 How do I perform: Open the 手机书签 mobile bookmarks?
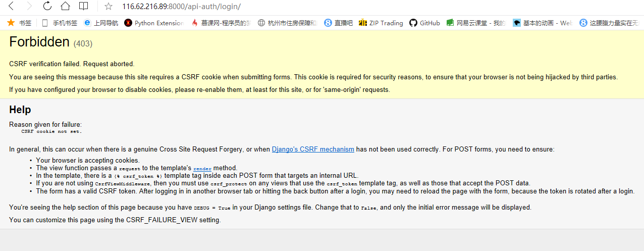(60, 23)
